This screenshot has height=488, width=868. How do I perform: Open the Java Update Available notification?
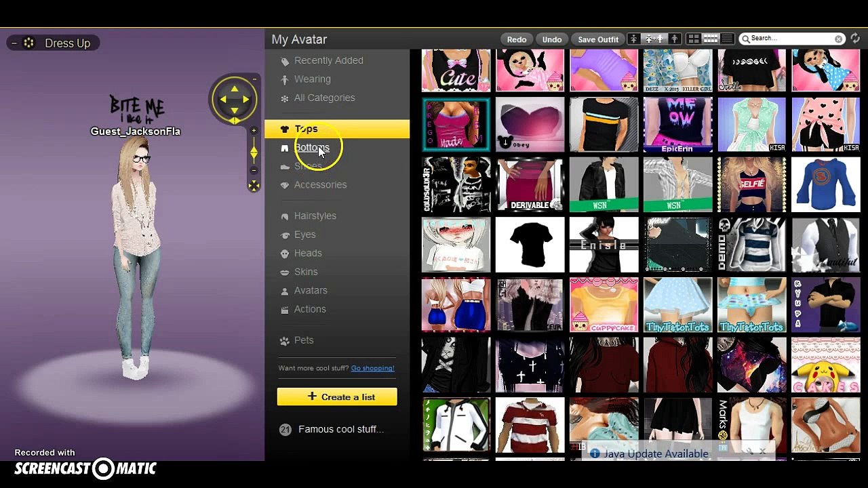pos(656,453)
